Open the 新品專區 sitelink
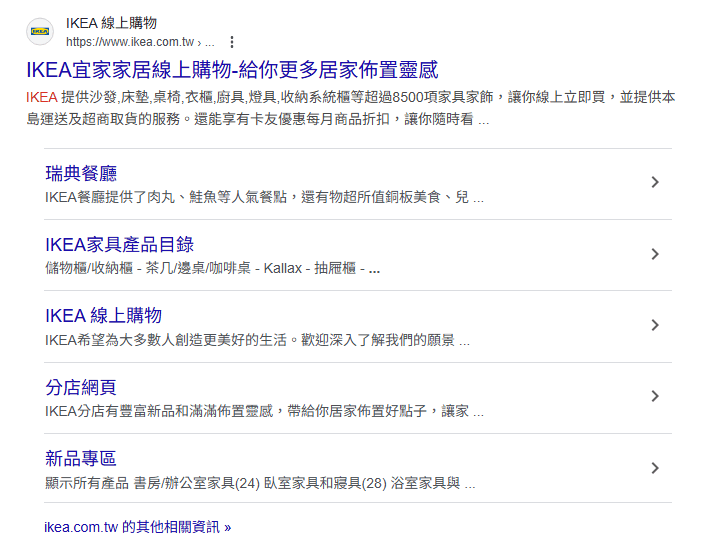The width and height of the screenshot is (708, 548). pos(81,459)
